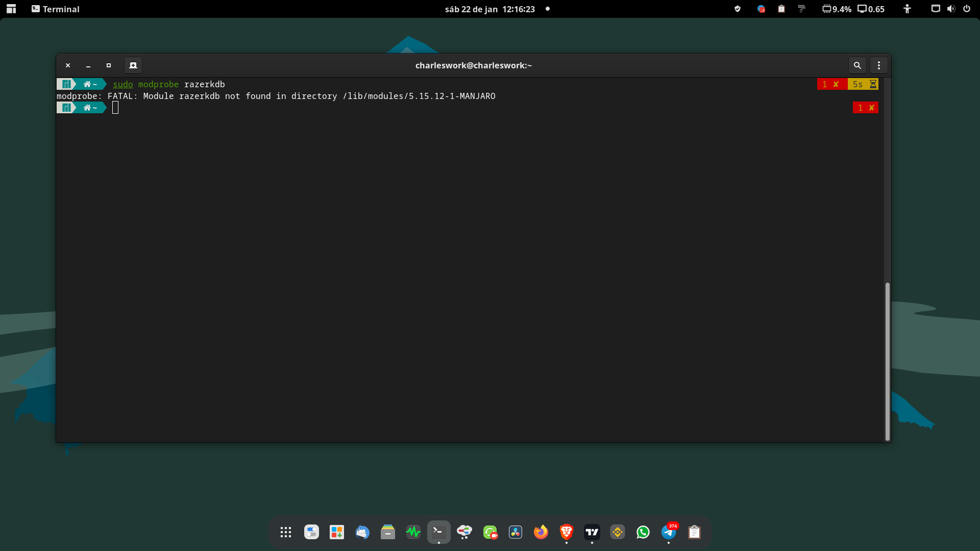Open Binance from dock
This screenshot has height=551, width=980.
coord(618,532)
